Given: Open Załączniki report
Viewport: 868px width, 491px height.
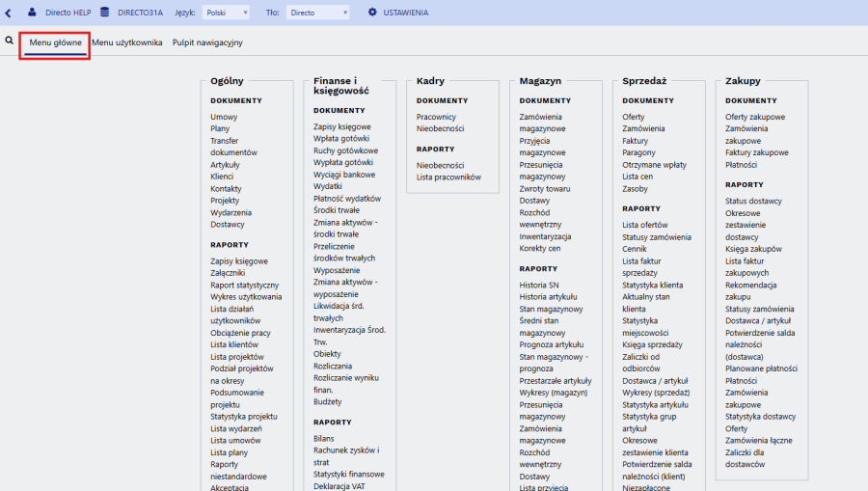Looking at the screenshot, I should pos(228,273).
